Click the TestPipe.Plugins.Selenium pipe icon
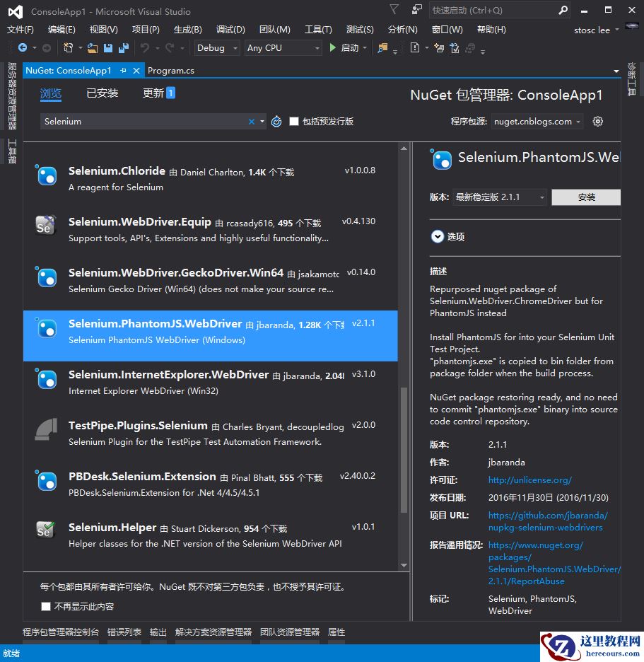 pyautogui.click(x=46, y=429)
